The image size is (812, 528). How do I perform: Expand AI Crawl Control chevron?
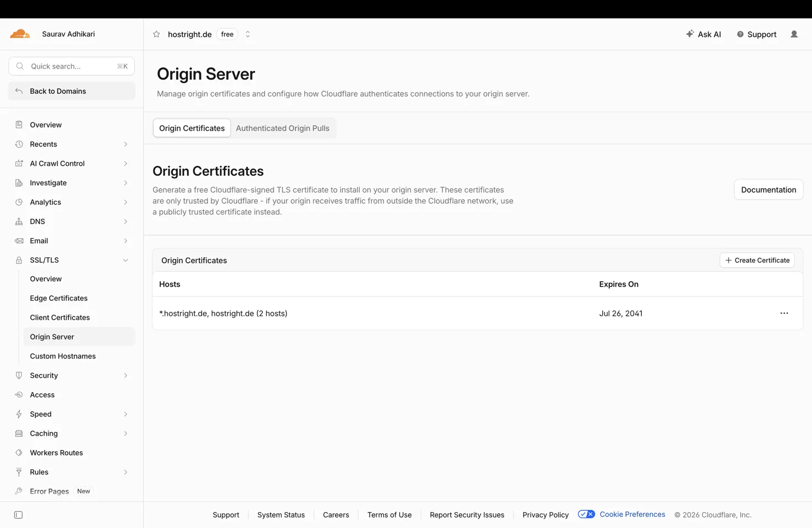pyautogui.click(x=125, y=163)
